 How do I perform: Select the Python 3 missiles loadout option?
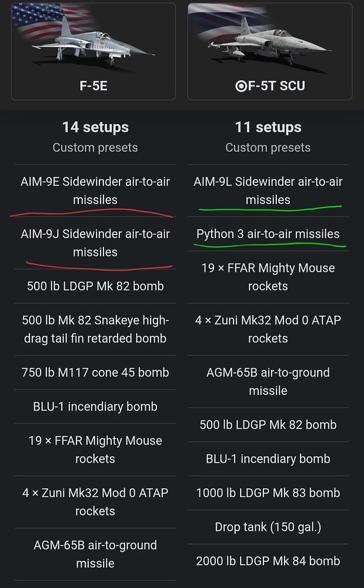click(268, 234)
